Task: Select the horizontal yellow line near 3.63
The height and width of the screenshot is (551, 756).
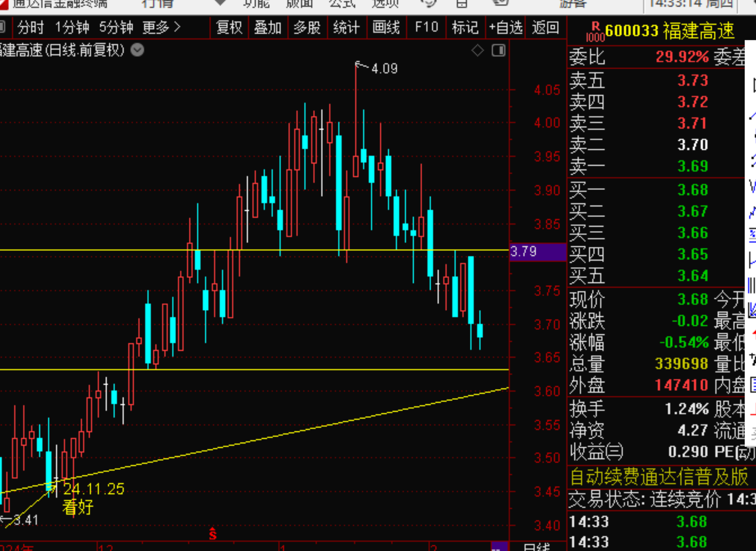Action: [x=254, y=370]
